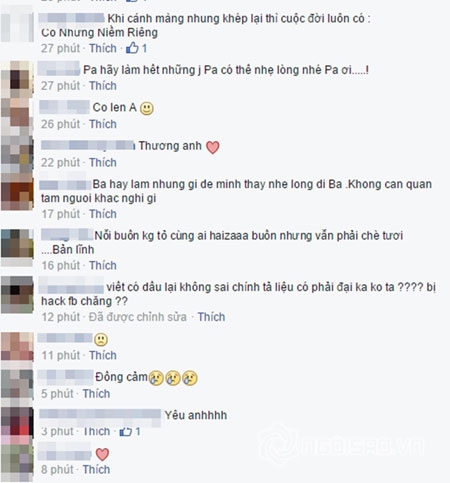450x483 pixels.
Task: Click the '27 phút' timestamp under the 'Pa hãy làm' comment
Action: (x=61, y=86)
